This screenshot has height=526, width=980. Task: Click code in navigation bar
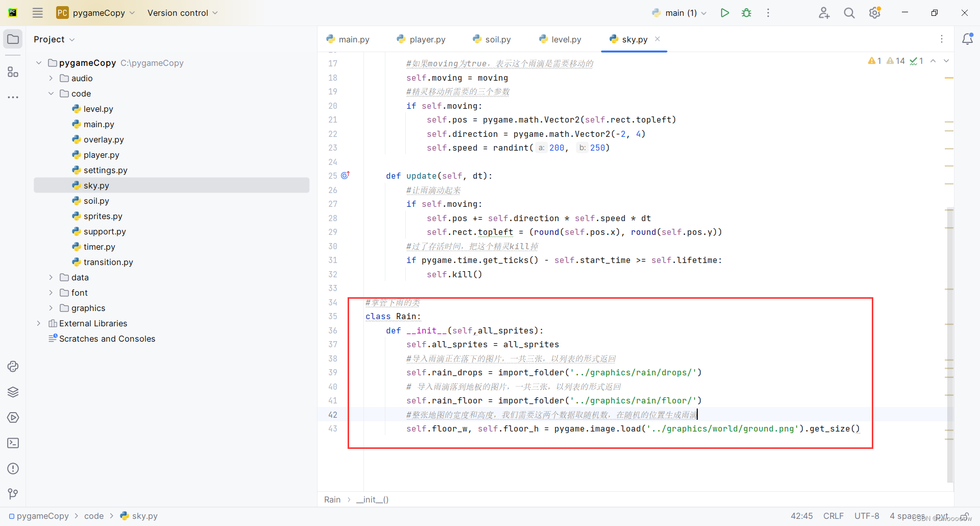[x=94, y=516]
